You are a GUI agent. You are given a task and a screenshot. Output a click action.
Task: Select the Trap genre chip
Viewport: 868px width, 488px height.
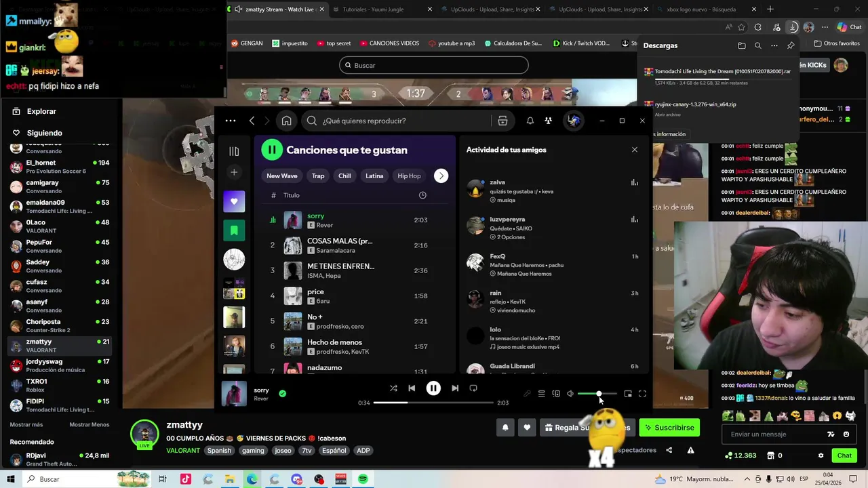318,176
